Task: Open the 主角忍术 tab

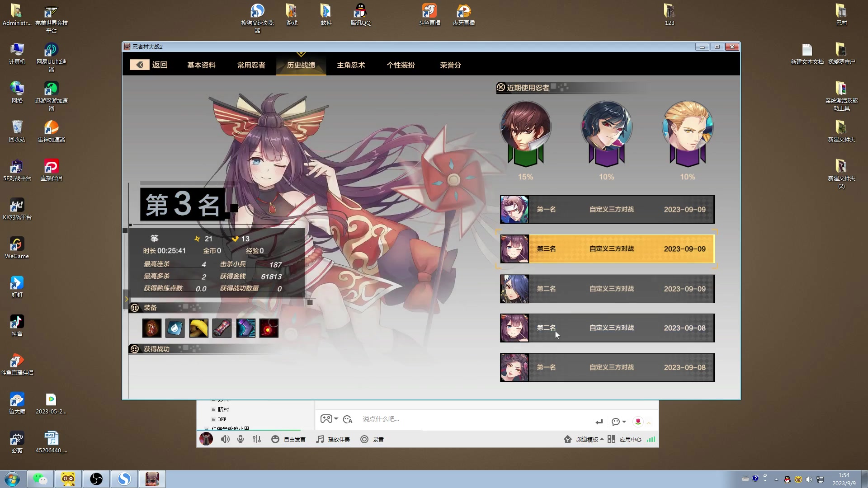Action: click(351, 65)
